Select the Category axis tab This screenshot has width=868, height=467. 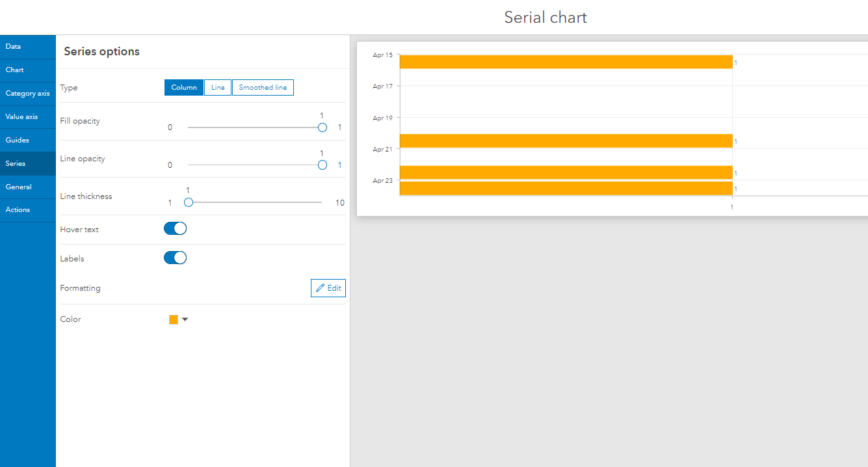pos(27,93)
